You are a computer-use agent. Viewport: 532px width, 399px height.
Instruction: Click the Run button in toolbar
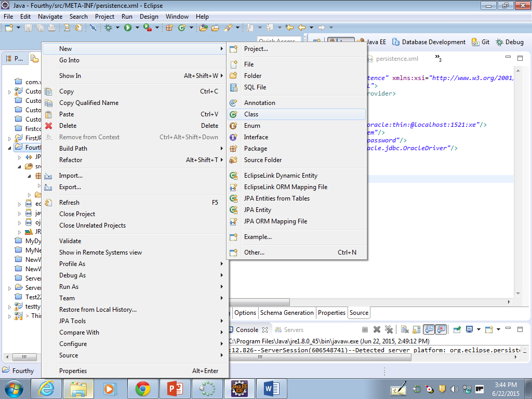click(128, 28)
